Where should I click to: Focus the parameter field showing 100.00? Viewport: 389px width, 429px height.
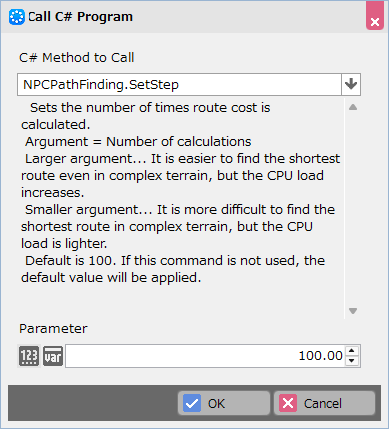point(205,356)
